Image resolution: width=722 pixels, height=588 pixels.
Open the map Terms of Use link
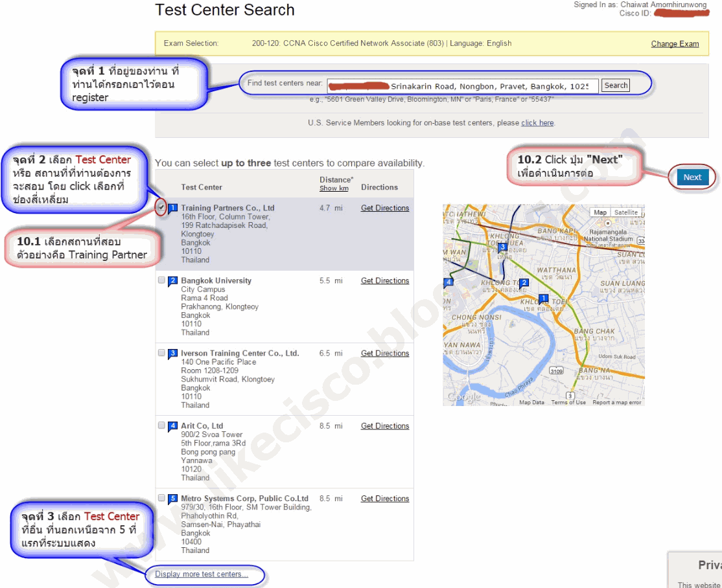pos(568,403)
